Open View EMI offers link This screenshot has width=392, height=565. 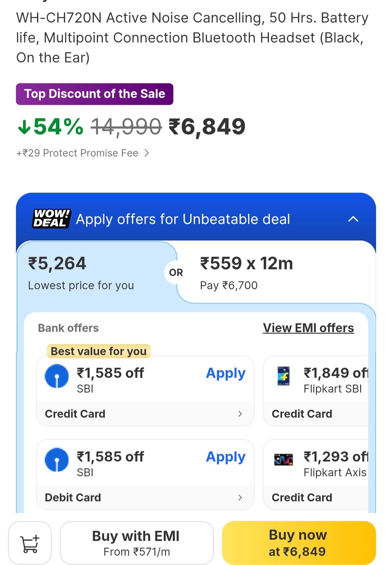pos(308,328)
